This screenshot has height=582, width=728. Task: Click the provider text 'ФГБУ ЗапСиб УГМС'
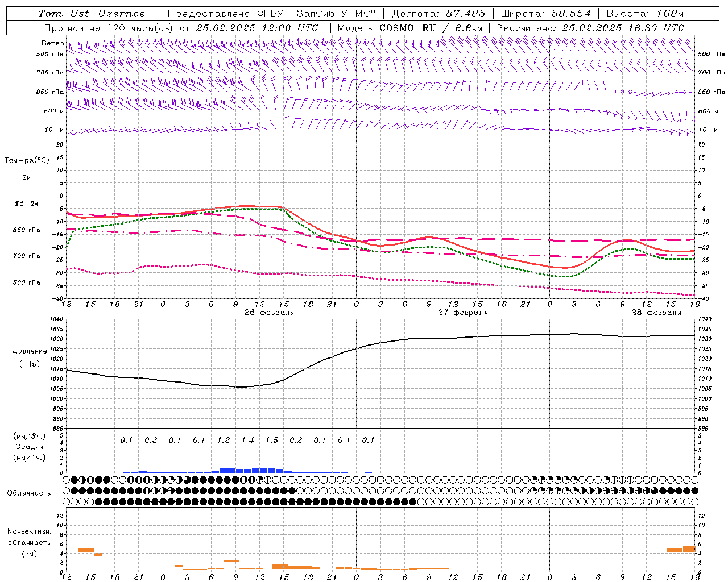click(318, 14)
